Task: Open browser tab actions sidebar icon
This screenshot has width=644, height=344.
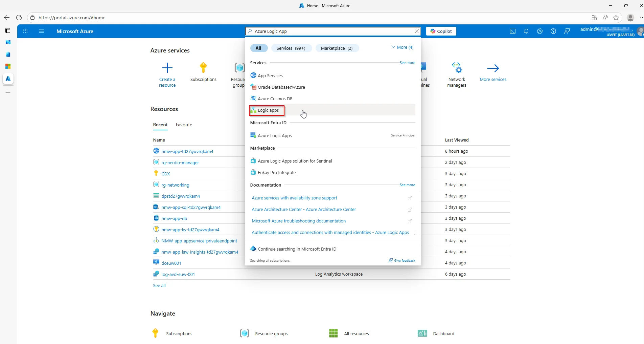Action: [8, 30]
